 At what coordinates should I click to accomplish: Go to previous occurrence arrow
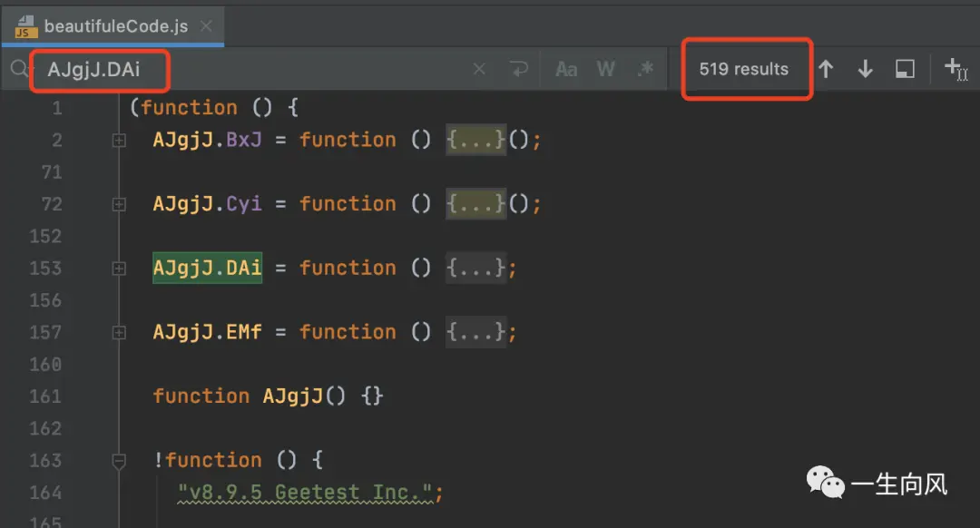click(826, 69)
